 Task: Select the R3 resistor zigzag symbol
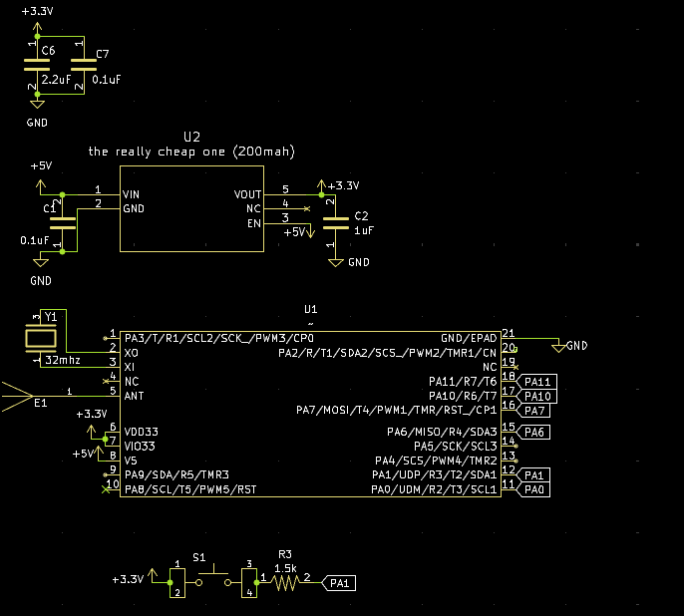(285, 582)
